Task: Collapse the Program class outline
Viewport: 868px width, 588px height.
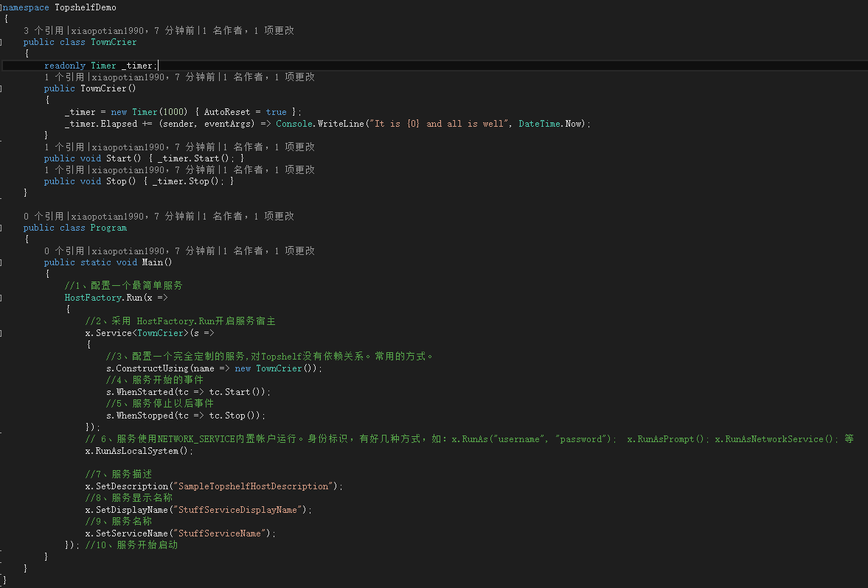Action: pos(2,228)
